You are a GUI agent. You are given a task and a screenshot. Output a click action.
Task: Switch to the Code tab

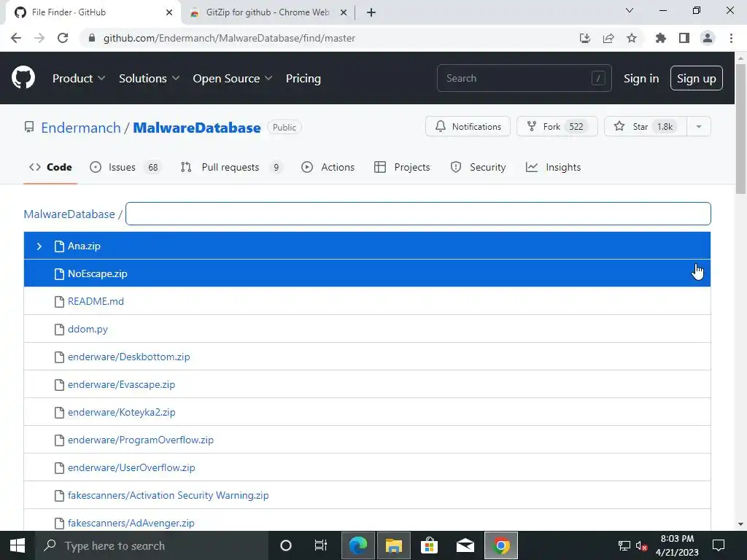pos(50,167)
